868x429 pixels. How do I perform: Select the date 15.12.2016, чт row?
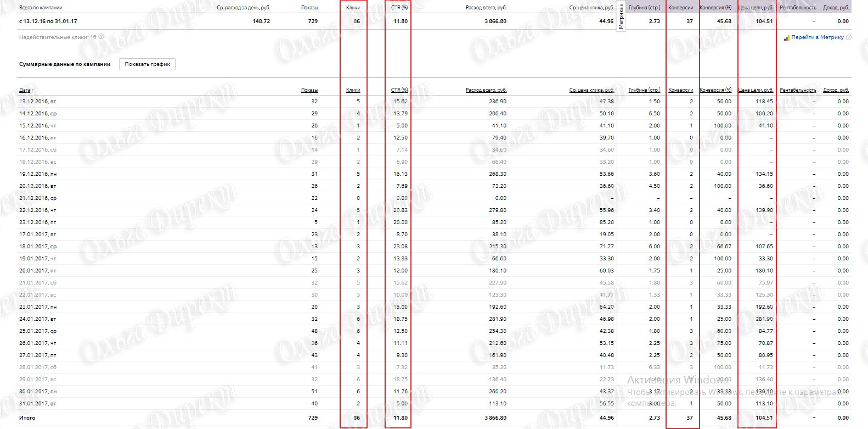[434, 126]
